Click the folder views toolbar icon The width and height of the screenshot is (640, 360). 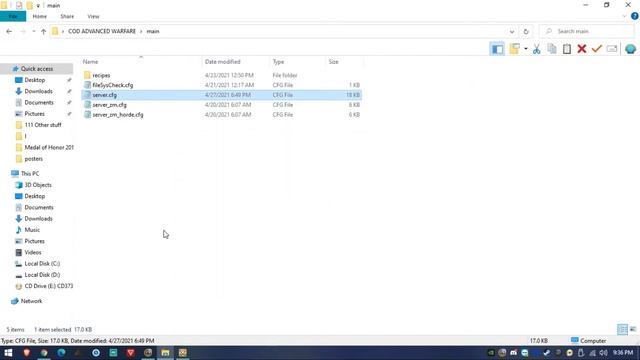pos(514,49)
